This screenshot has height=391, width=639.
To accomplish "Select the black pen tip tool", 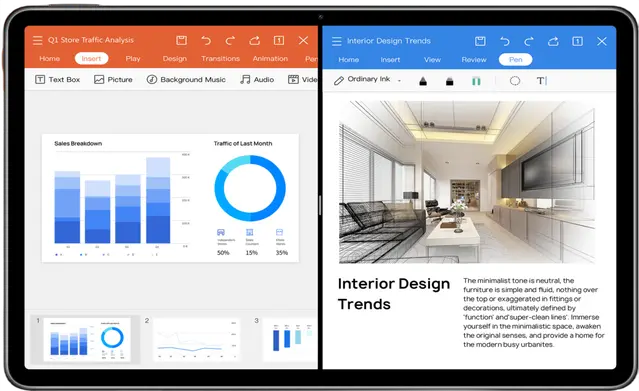I will click(x=423, y=81).
